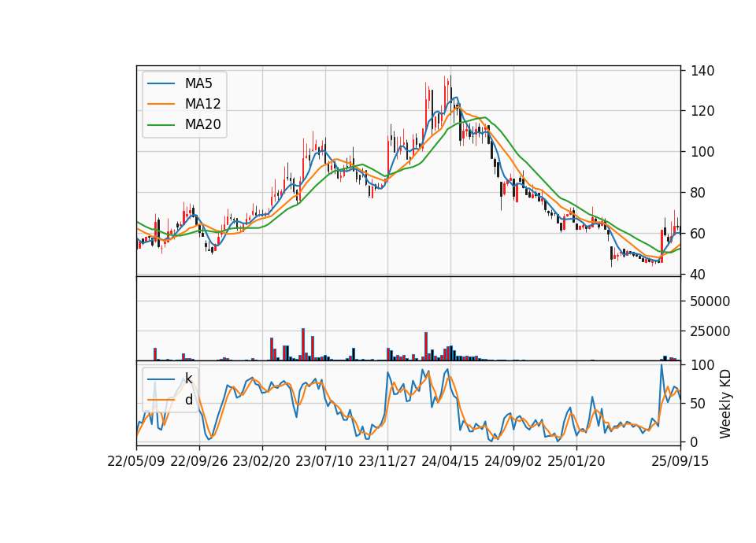Click the MA12 legend label
Image resolution: width=756 pixels, height=543 pixels.
point(202,104)
